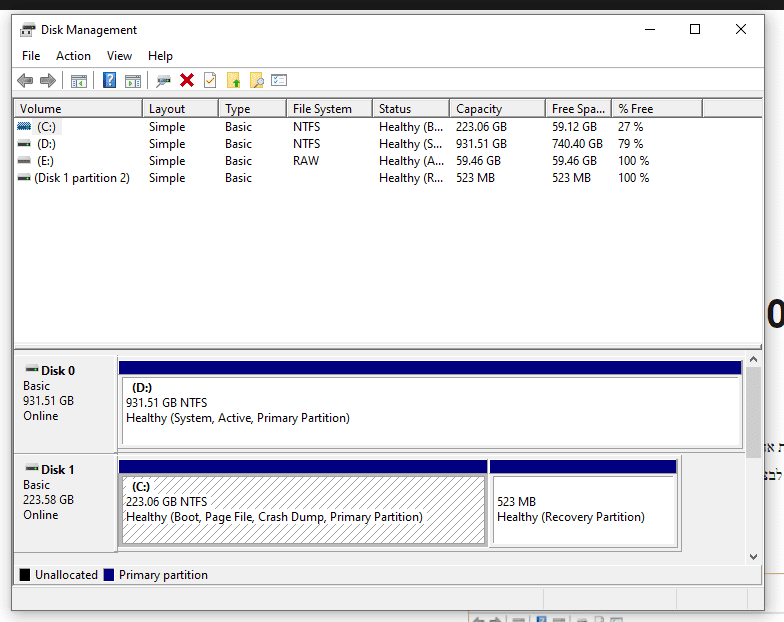Click the blue Primary partition legend swatch
The width and height of the screenshot is (784, 622).
(x=109, y=575)
